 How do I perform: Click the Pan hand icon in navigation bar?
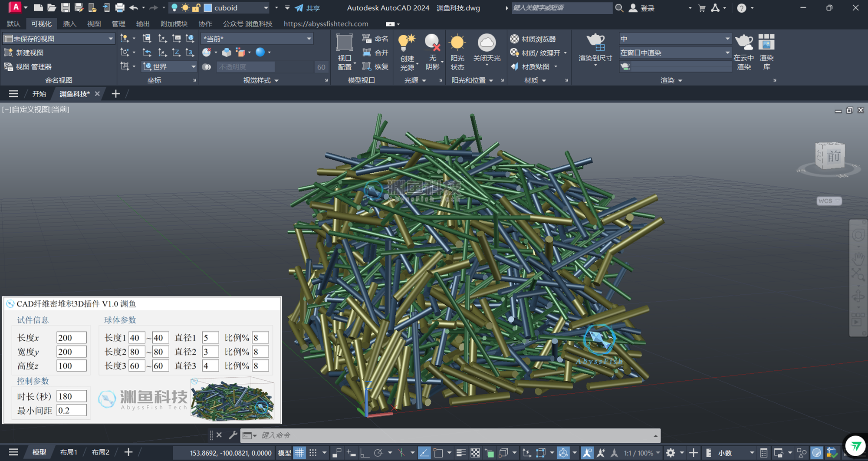pos(858,259)
